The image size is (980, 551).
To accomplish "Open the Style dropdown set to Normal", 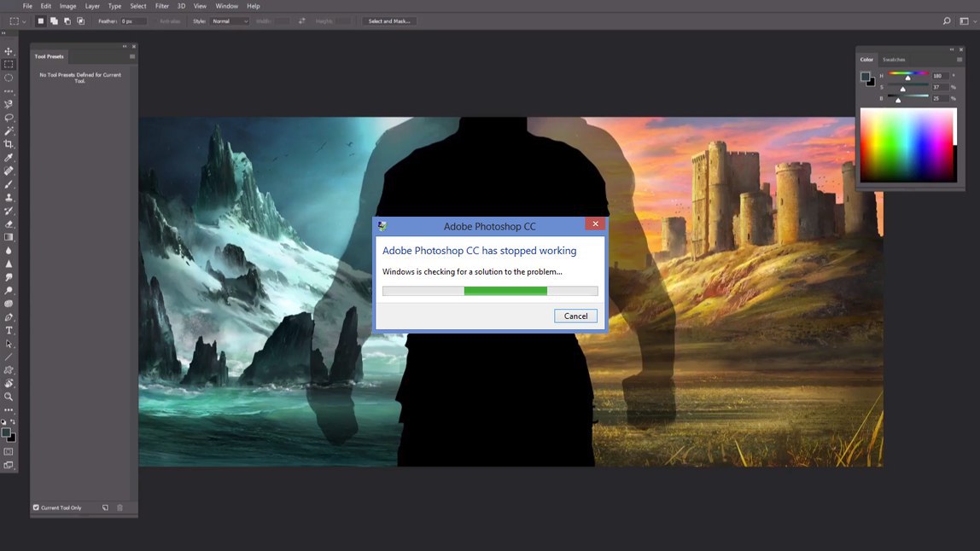I will pyautogui.click(x=230, y=21).
